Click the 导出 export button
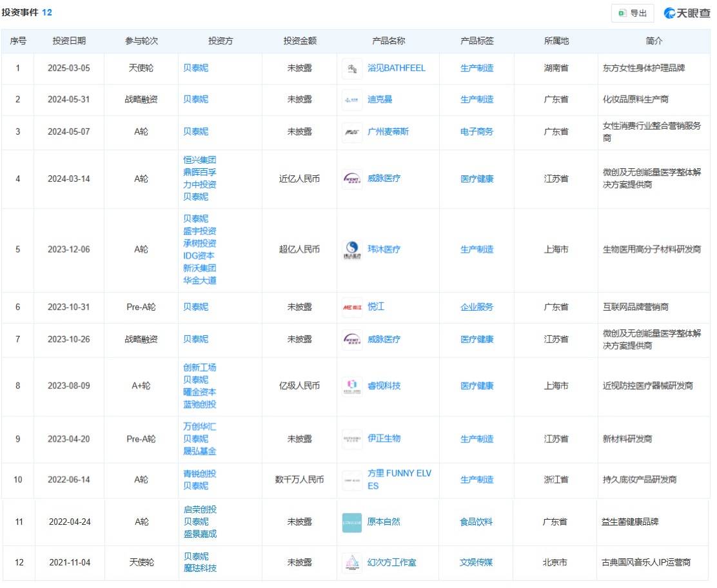 tap(633, 13)
